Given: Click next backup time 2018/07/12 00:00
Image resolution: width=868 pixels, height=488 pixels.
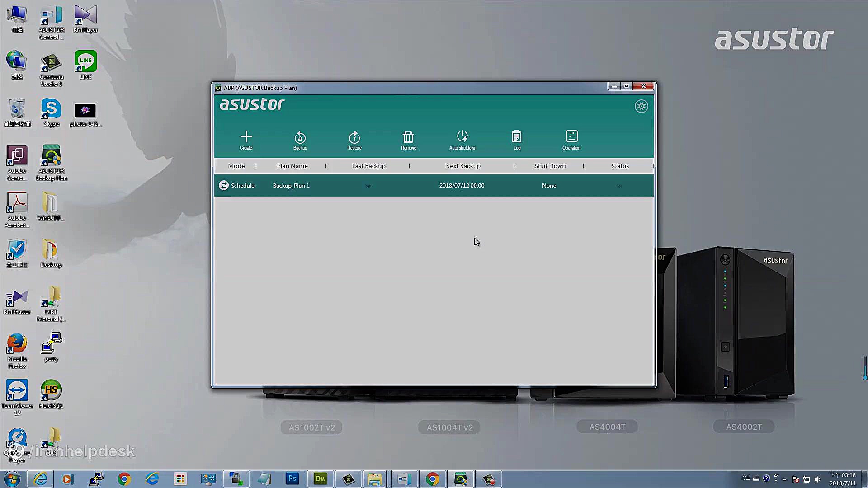Looking at the screenshot, I should click(462, 185).
